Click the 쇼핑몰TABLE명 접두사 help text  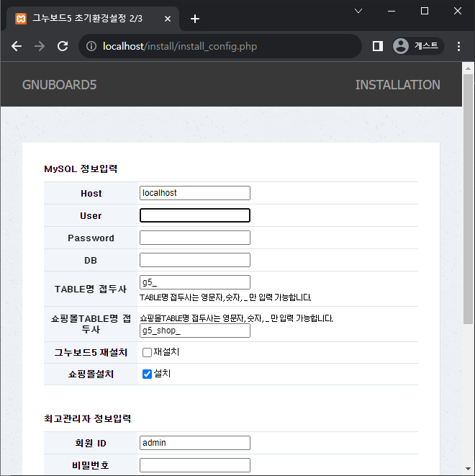(x=236, y=318)
